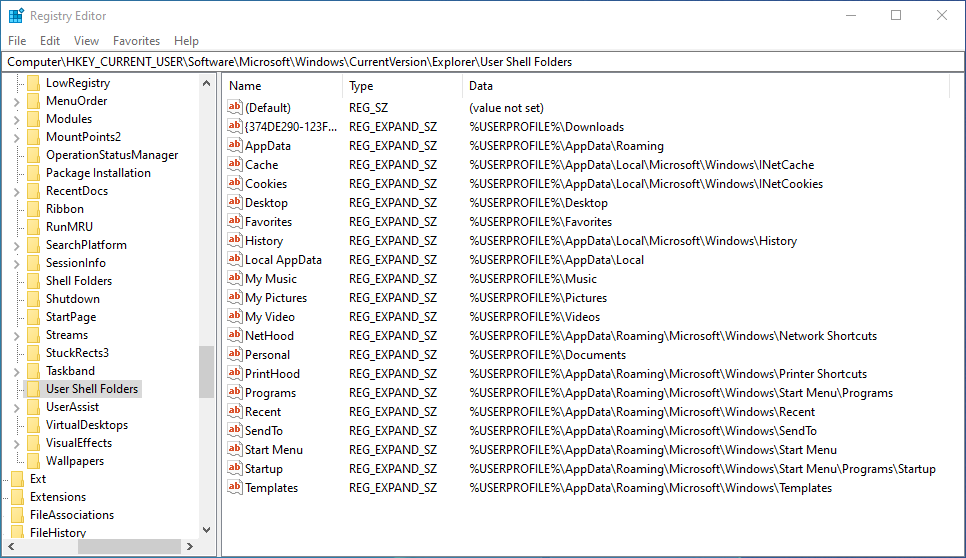The image size is (966, 558).
Task: Click the Favorites value icon
Action: coord(234,222)
